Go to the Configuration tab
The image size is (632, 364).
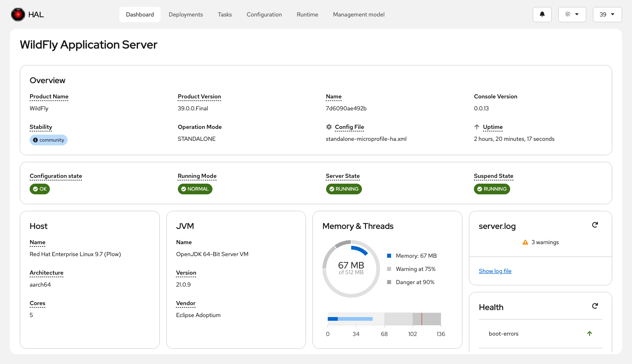coord(264,14)
